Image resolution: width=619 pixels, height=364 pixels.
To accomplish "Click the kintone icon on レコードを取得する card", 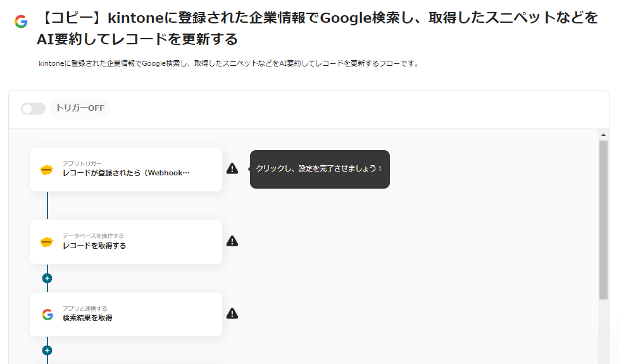I will (47, 242).
